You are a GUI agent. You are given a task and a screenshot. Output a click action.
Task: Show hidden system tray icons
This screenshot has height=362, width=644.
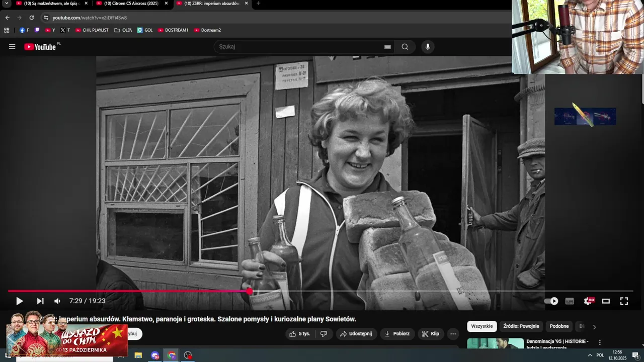pyautogui.click(x=590, y=355)
